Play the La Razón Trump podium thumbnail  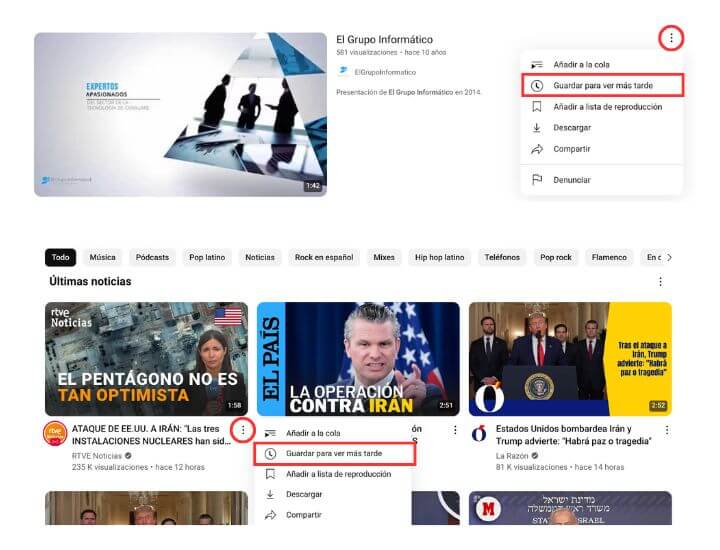coord(570,359)
